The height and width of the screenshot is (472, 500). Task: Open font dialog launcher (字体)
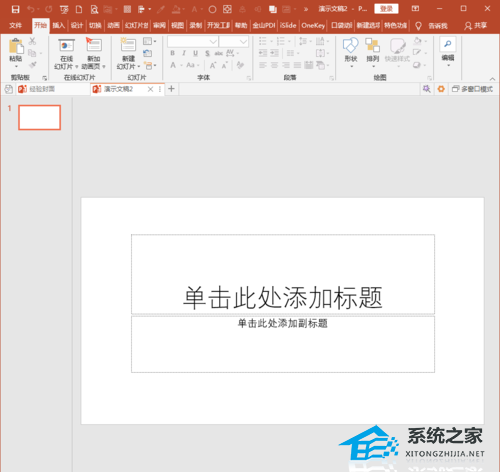249,78
